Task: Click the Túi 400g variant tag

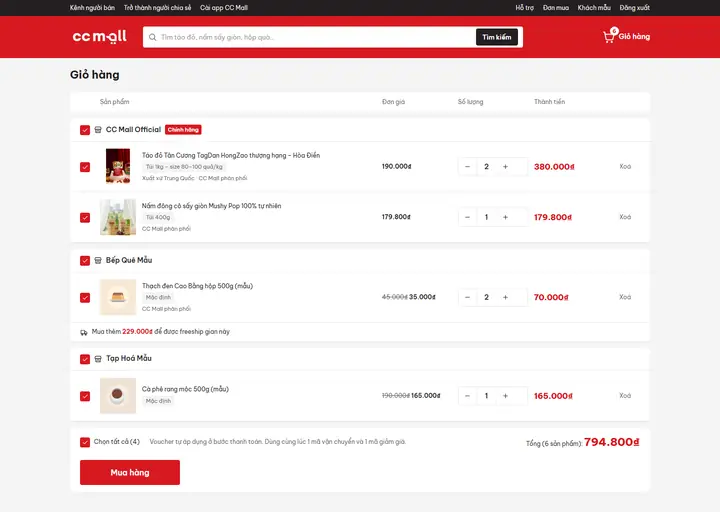Action: click(158, 217)
